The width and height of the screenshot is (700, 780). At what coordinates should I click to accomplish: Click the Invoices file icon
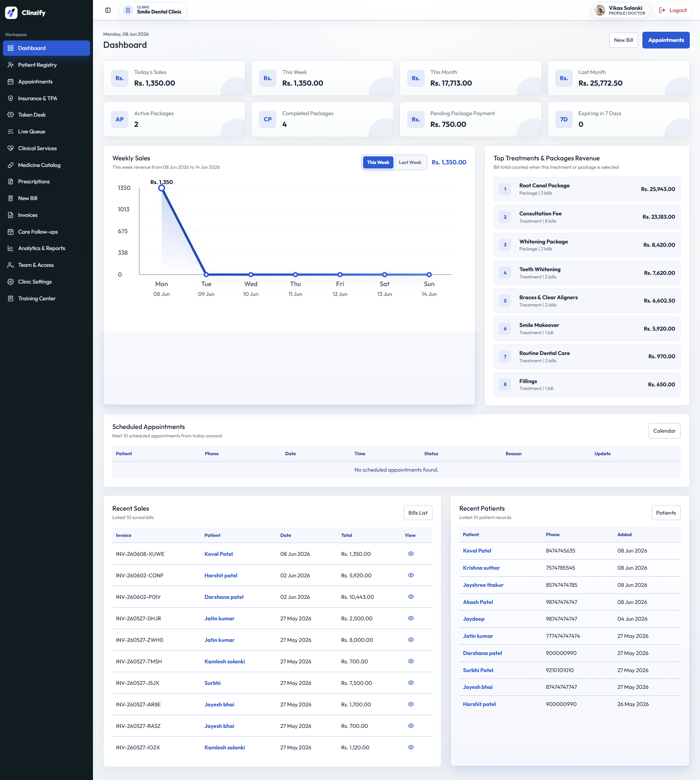pyautogui.click(x=11, y=215)
